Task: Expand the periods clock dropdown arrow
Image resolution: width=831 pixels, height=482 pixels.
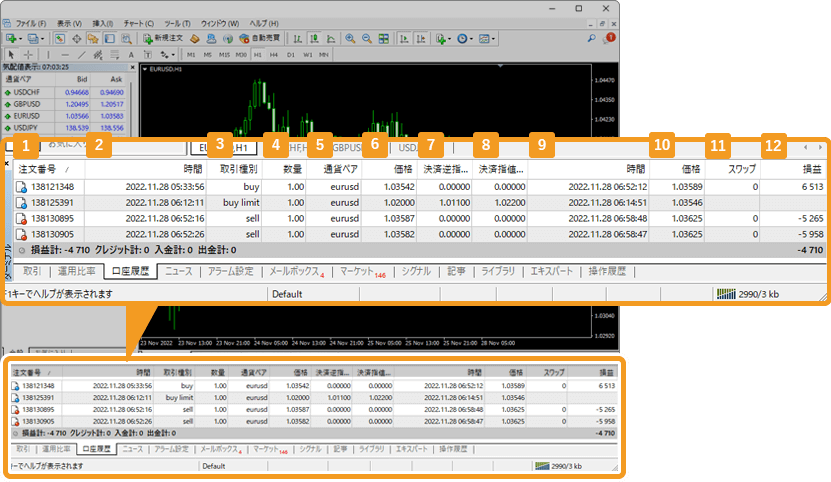Action: click(471, 39)
